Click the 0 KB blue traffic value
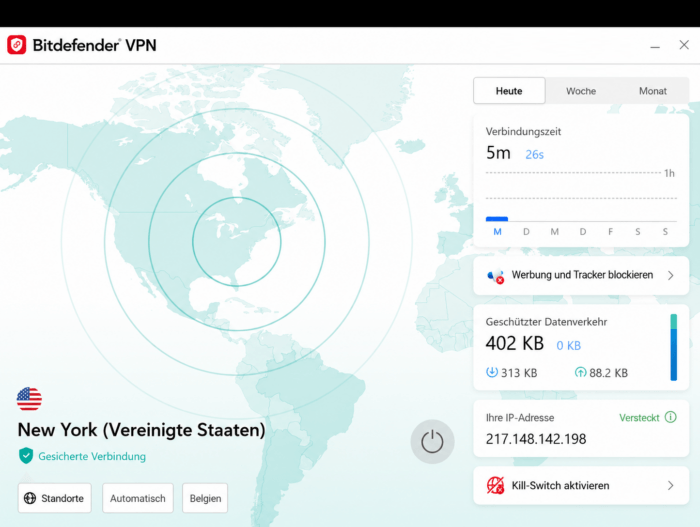 point(568,345)
